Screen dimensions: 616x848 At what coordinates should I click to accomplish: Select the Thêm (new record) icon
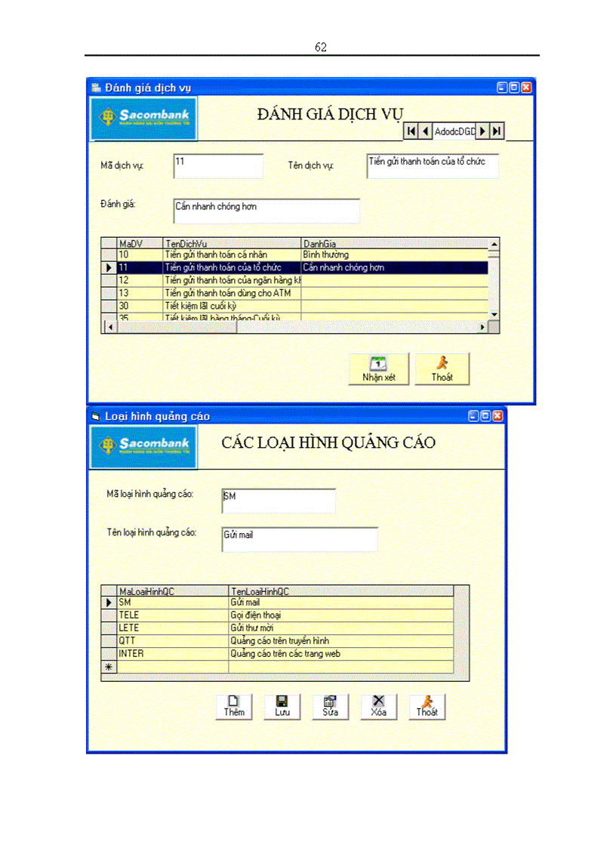click(x=233, y=702)
